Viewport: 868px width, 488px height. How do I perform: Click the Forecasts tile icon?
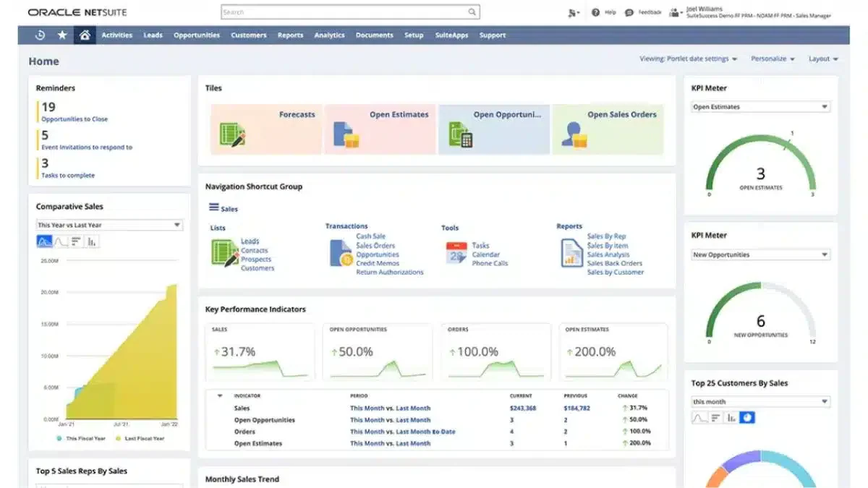point(232,135)
